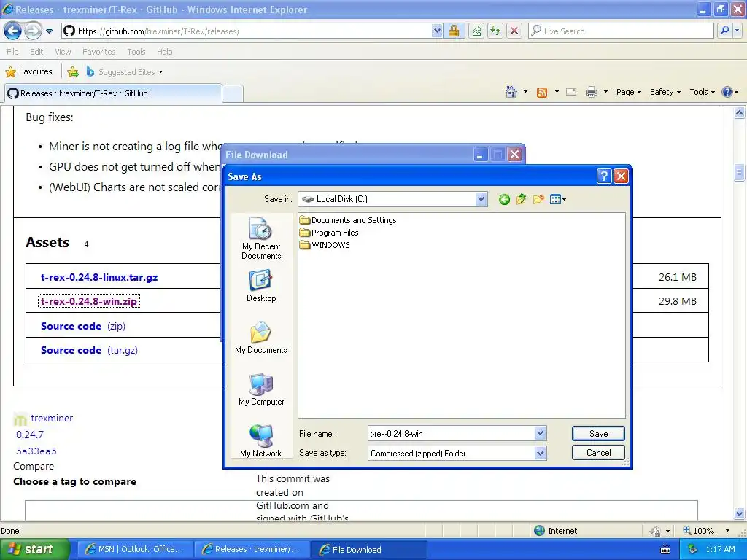Click the Home icon in command bar

(511, 92)
